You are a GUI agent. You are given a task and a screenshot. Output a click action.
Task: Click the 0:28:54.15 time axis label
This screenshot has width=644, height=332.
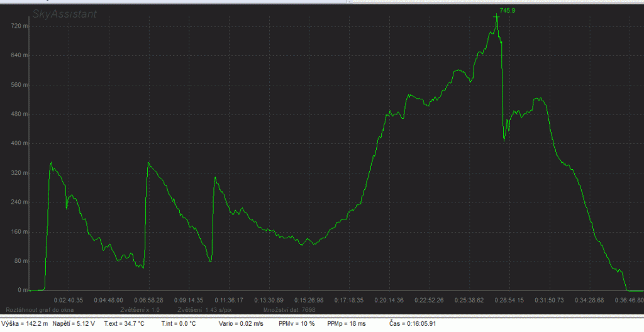click(510, 300)
